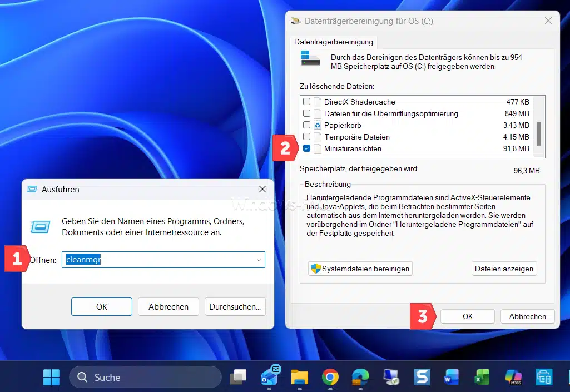Click the Papierkorb recycle bin icon
This screenshot has width=570, height=392.
point(318,126)
